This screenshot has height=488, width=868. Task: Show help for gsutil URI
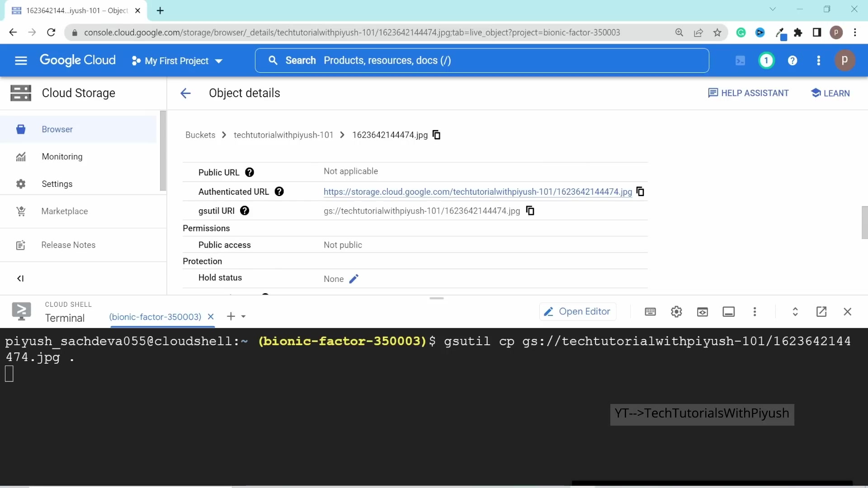[245, 211]
